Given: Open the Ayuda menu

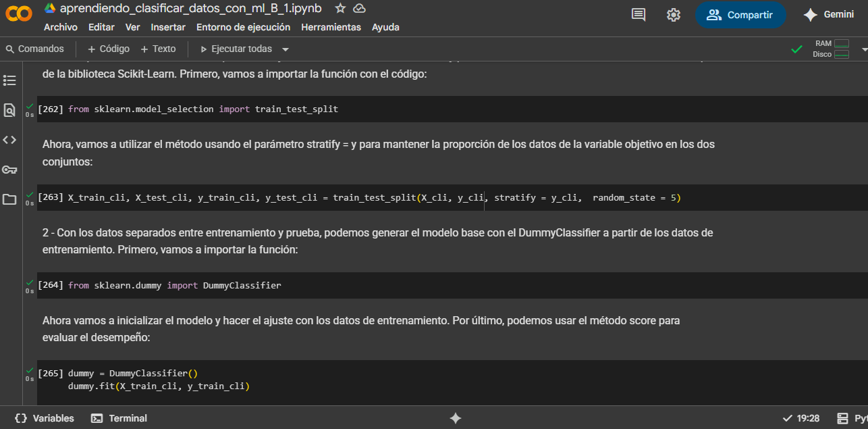Looking at the screenshot, I should [385, 27].
